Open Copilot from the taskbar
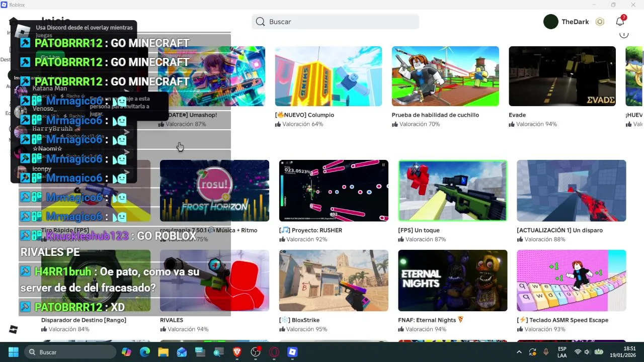 click(x=126, y=352)
